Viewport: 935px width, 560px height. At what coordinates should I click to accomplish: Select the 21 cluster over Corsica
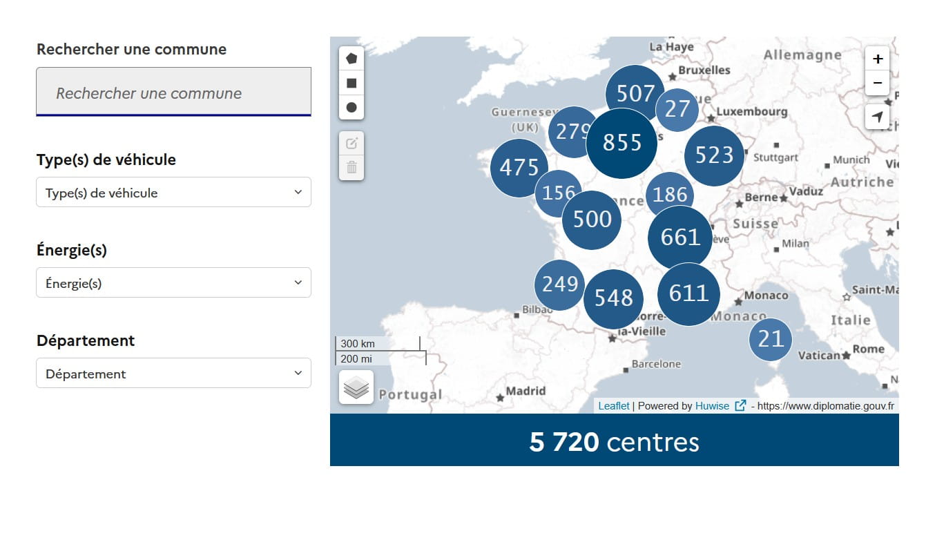click(771, 339)
